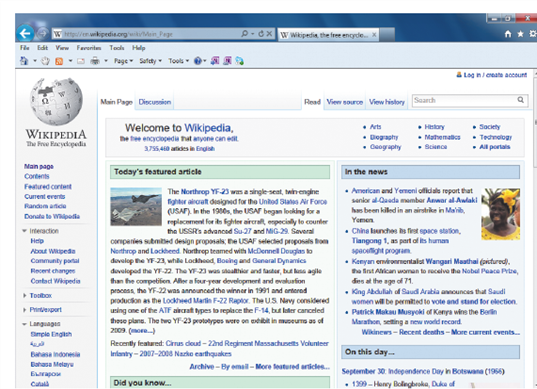Open the Mathematics portal link
This screenshot has height=389, width=537.
[x=442, y=137]
